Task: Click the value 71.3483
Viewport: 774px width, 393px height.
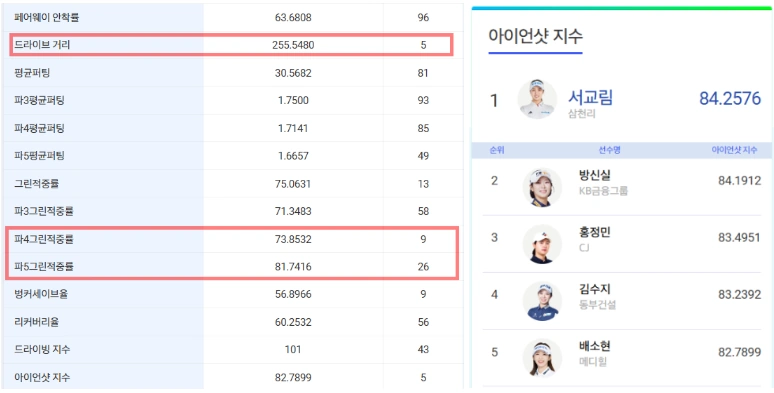Action: pyautogui.click(x=293, y=211)
